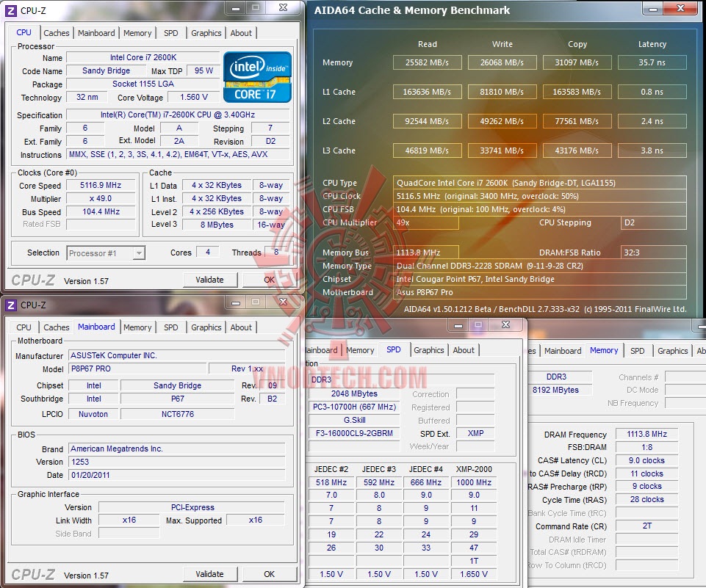
Task: Click the CPU Clock 5116.5 MHz field
Action: 539,196
